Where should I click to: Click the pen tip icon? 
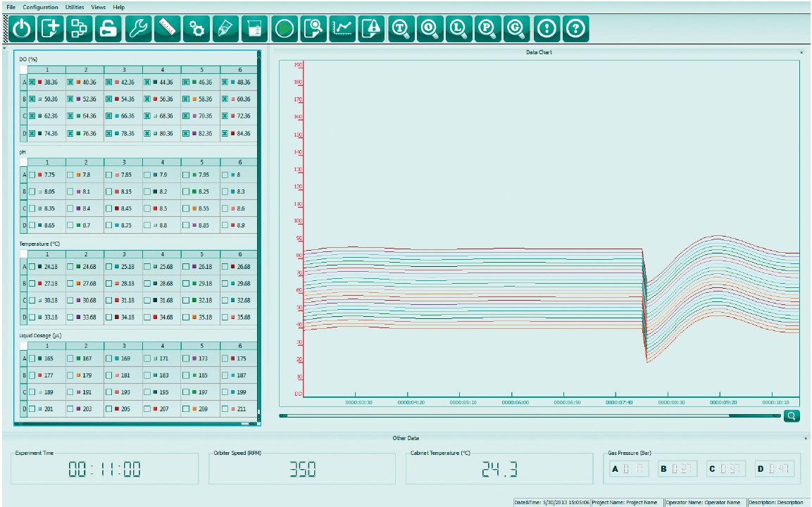tap(225, 28)
